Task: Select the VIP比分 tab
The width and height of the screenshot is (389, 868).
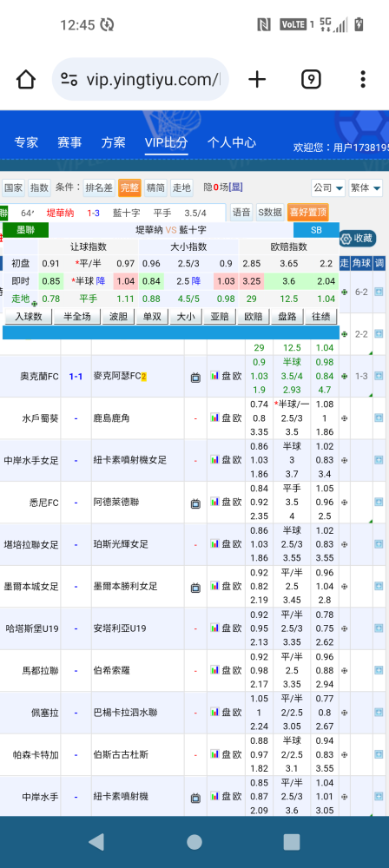Action: click(x=166, y=143)
